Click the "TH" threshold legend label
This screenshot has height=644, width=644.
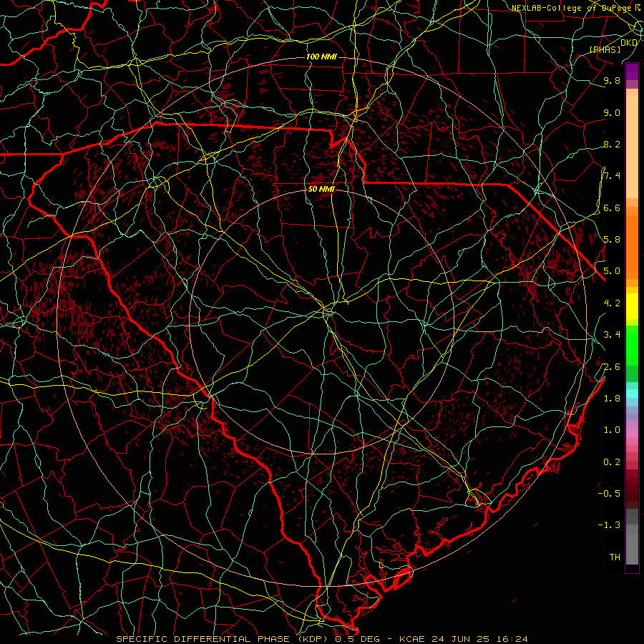[x=615, y=557]
